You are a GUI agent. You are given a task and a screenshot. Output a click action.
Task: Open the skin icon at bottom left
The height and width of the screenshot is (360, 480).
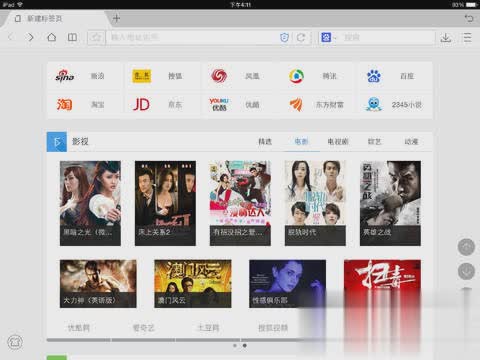[15, 342]
